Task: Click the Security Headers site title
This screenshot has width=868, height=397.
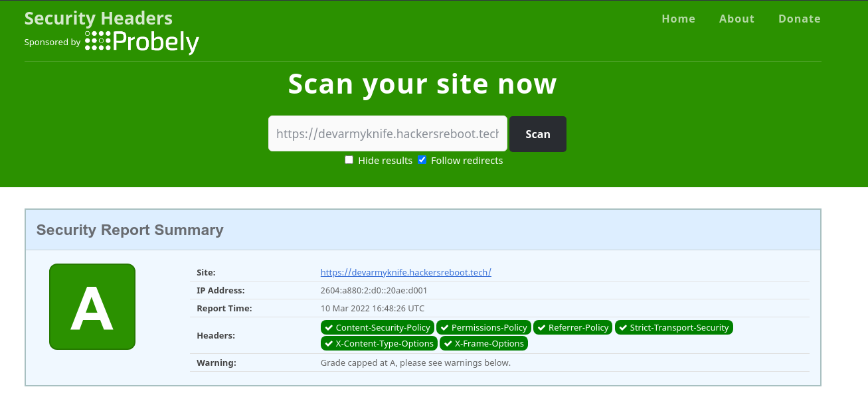Action: point(98,19)
